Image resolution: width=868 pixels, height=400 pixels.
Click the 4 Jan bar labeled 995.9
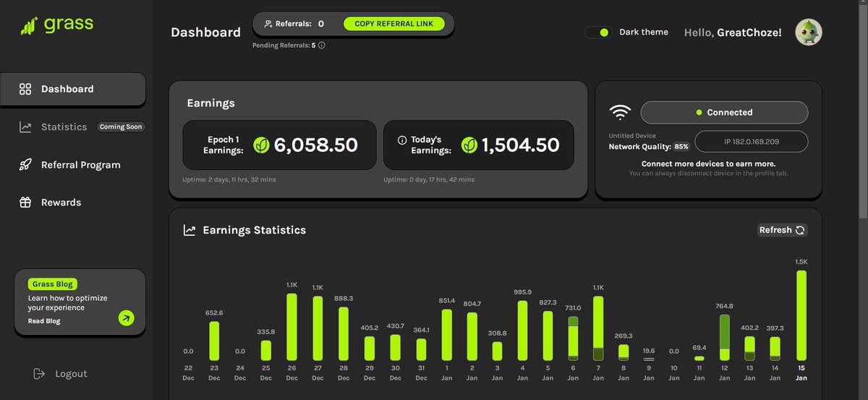[523, 331]
